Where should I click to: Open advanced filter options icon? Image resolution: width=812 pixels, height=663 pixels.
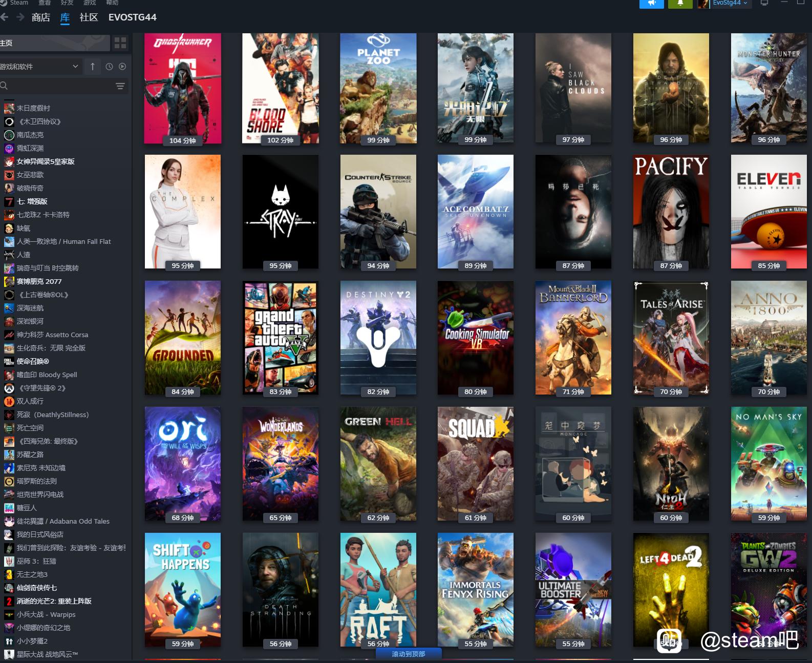click(x=120, y=86)
